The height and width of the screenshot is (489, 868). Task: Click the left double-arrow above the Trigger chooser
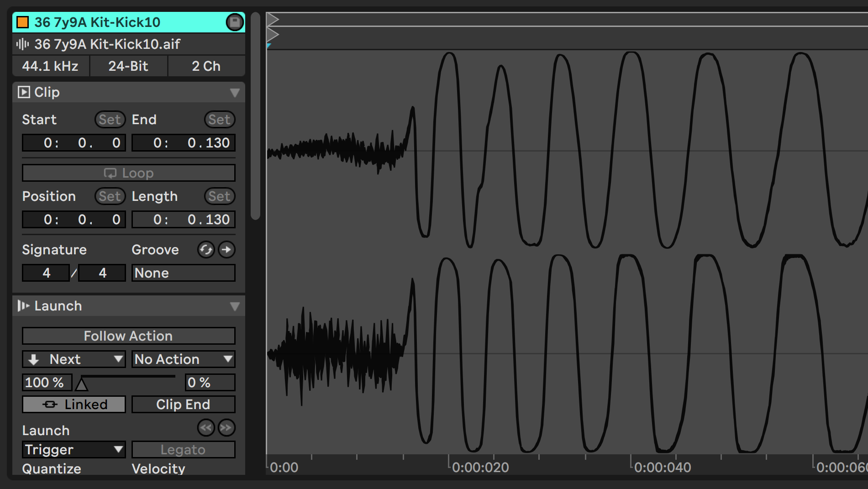coord(205,428)
